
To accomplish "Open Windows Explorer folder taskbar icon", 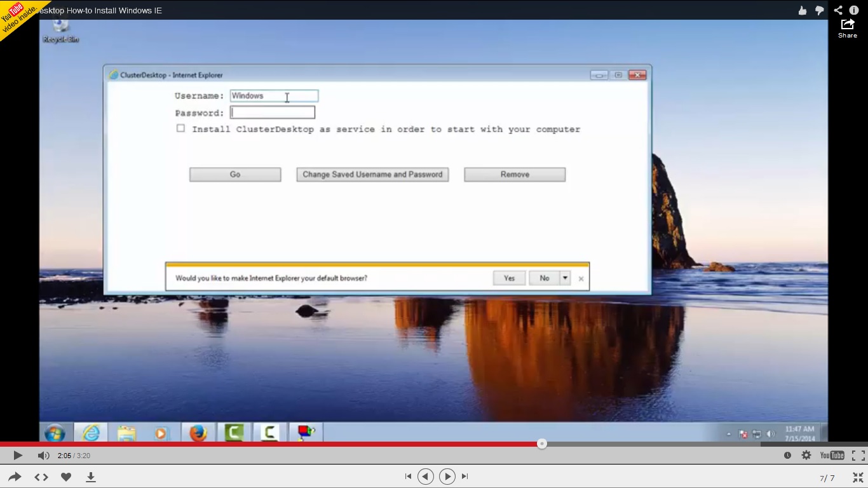I will [x=126, y=433].
